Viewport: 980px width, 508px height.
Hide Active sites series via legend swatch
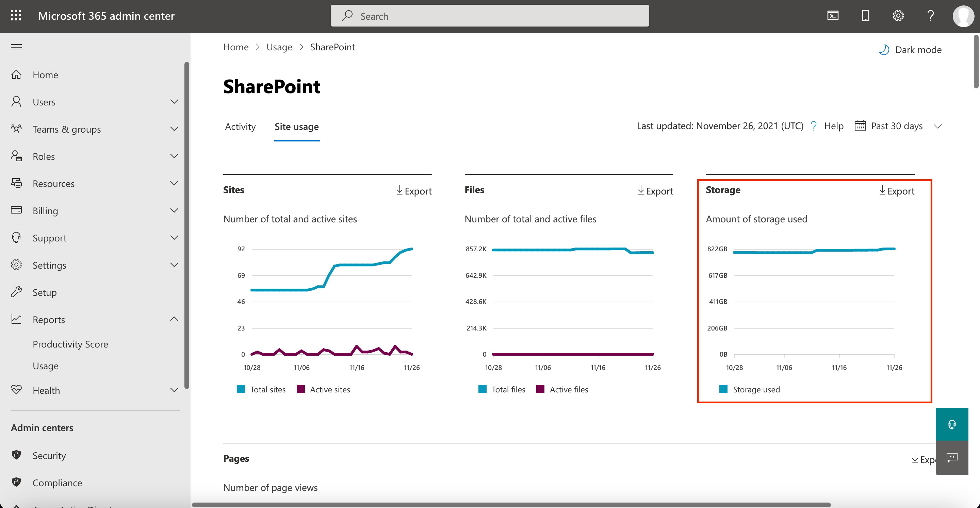(301, 389)
